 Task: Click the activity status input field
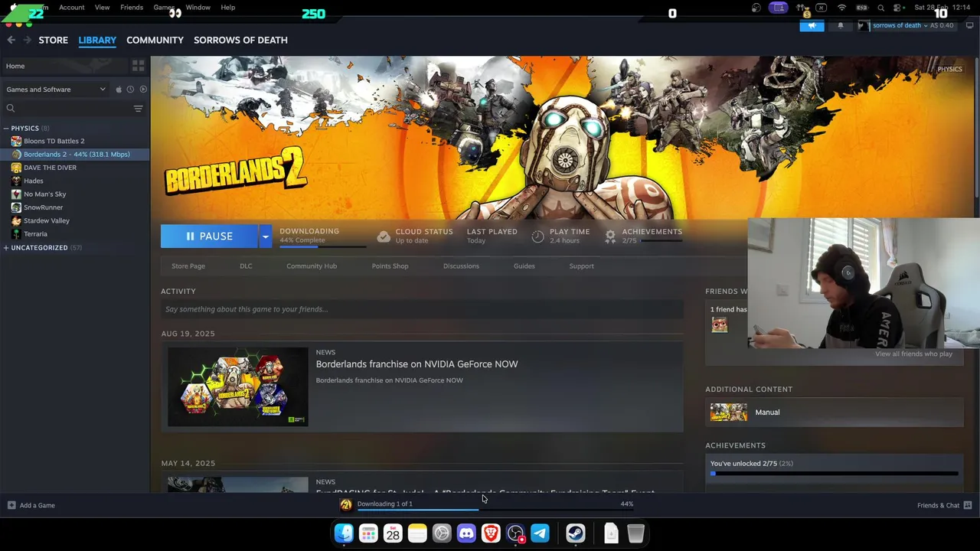422,309
